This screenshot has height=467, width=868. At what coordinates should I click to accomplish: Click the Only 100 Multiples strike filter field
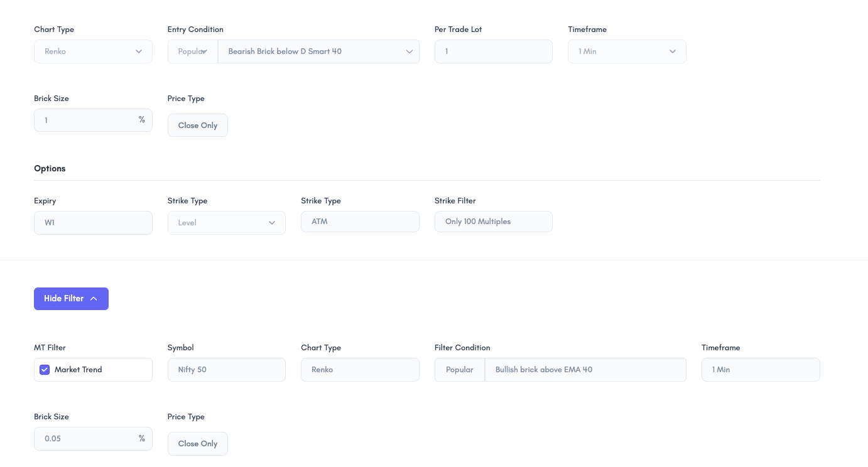(493, 222)
